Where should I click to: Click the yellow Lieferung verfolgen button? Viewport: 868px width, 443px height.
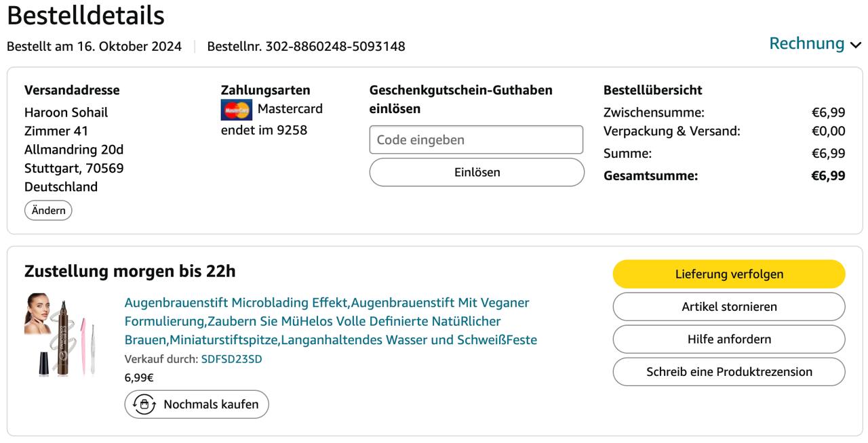coord(729,274)
